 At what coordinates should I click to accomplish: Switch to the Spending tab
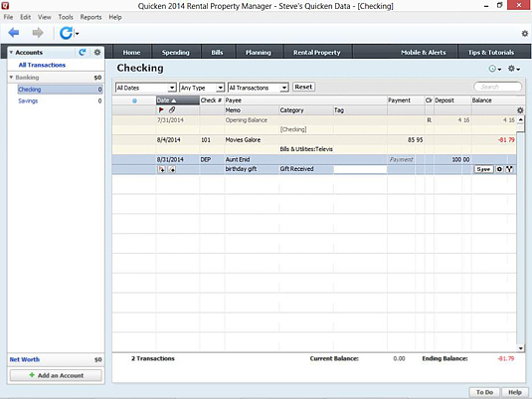coord(176,53)
